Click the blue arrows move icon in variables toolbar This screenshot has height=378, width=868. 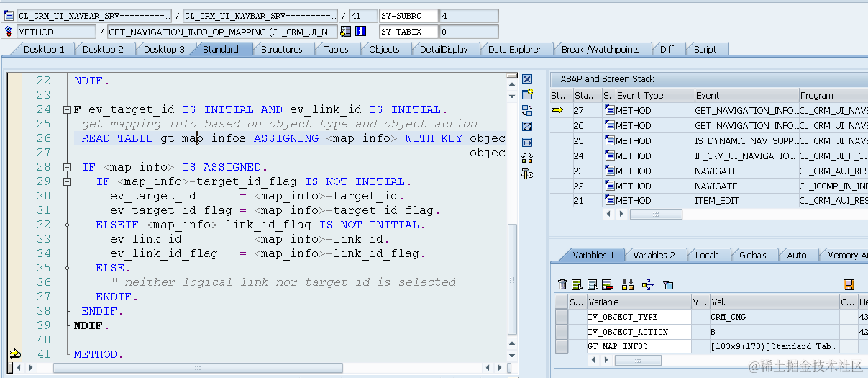click(647, 285)
